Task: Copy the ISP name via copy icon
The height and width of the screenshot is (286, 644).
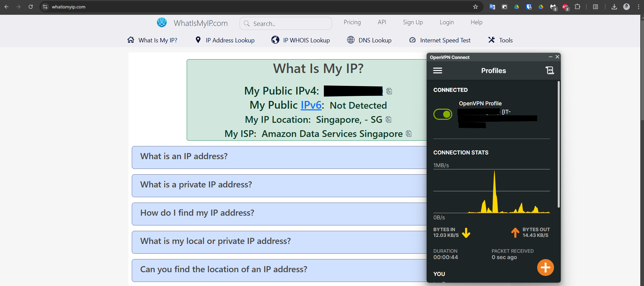Action: tap(409, 134)
